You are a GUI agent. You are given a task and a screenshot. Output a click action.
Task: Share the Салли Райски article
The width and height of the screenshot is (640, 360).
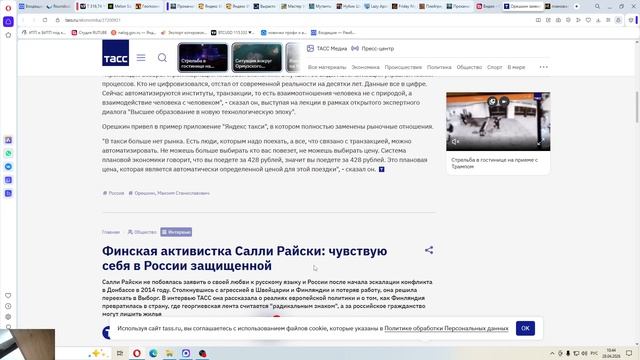pos(429,250)
